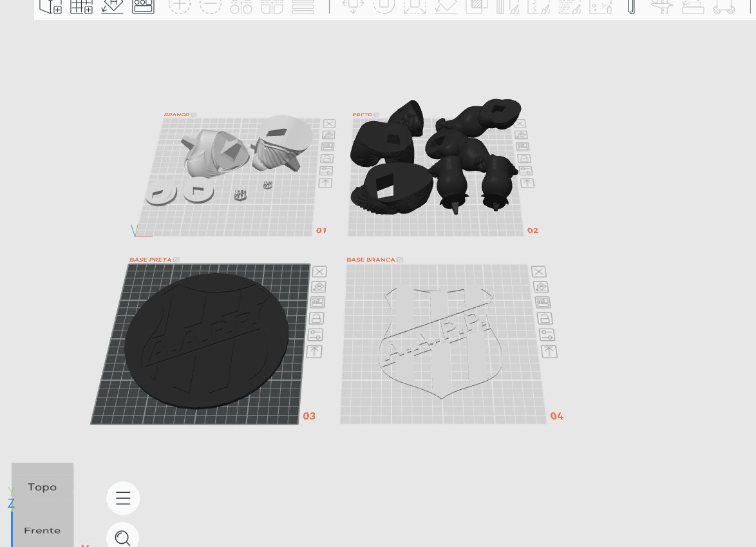Remove plate 04 with its X icon
The image size is (756, 547).
(x=538, y=272)
